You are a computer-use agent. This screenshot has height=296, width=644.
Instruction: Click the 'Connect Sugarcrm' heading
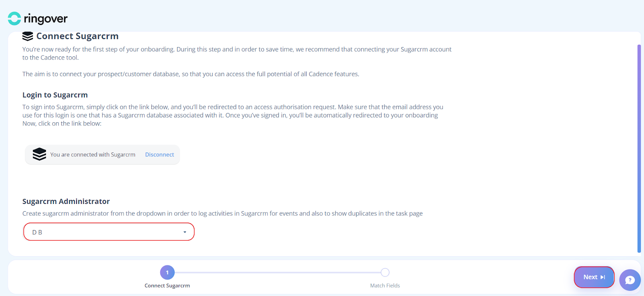(x=77, y=36)
